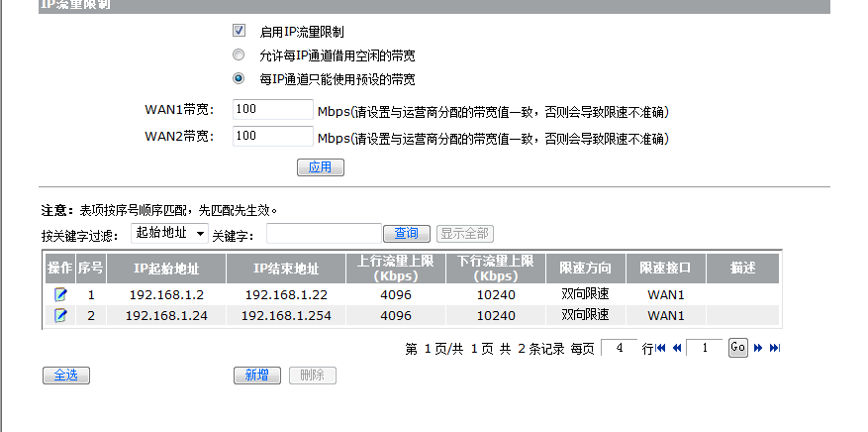Image resolution: width=868 pixels, height=432 pixels.
Task: Go to next page of records
Action: (758, 348)
